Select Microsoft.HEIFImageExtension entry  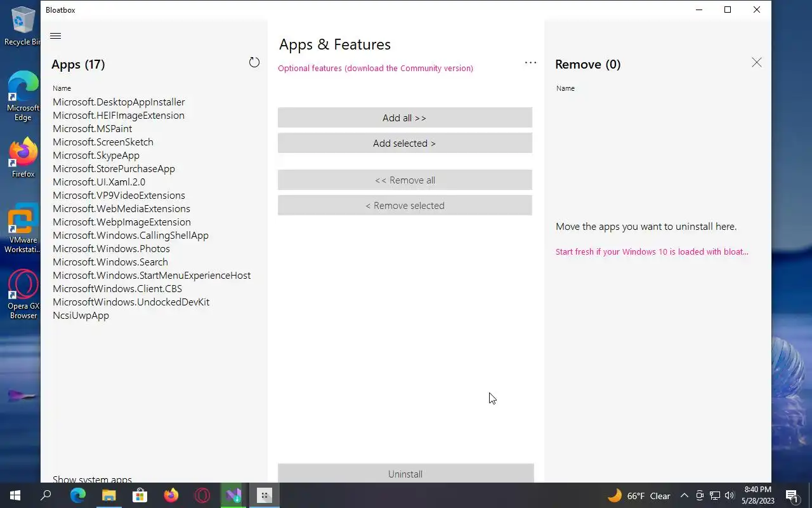[119, 115]
